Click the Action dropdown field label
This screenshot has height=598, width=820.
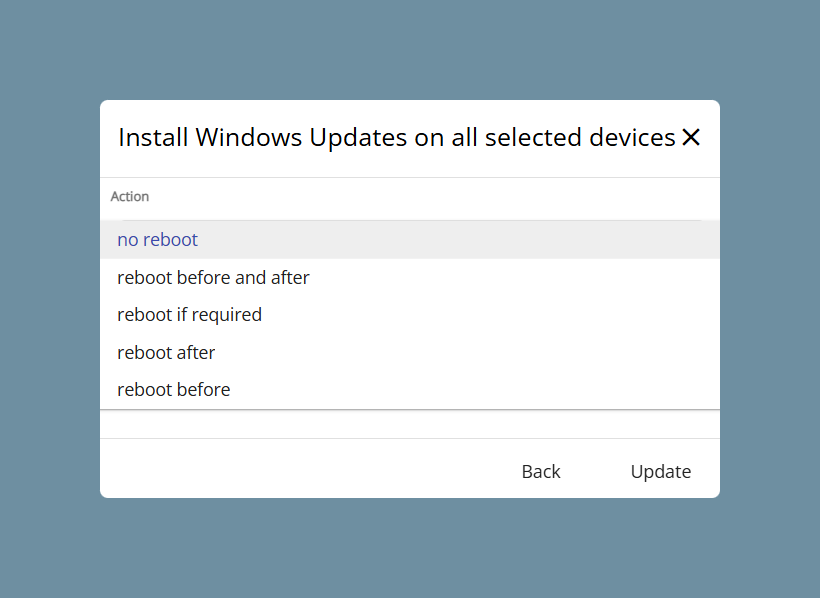click(130, 197)
